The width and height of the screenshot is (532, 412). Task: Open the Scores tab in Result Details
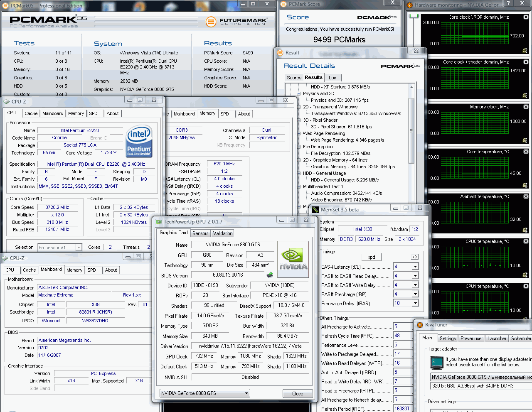(x=294, y=78)
